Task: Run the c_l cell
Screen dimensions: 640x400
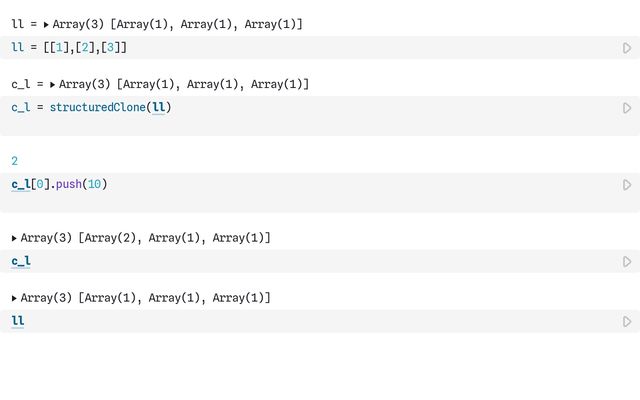Action: (x=627, y=262)
